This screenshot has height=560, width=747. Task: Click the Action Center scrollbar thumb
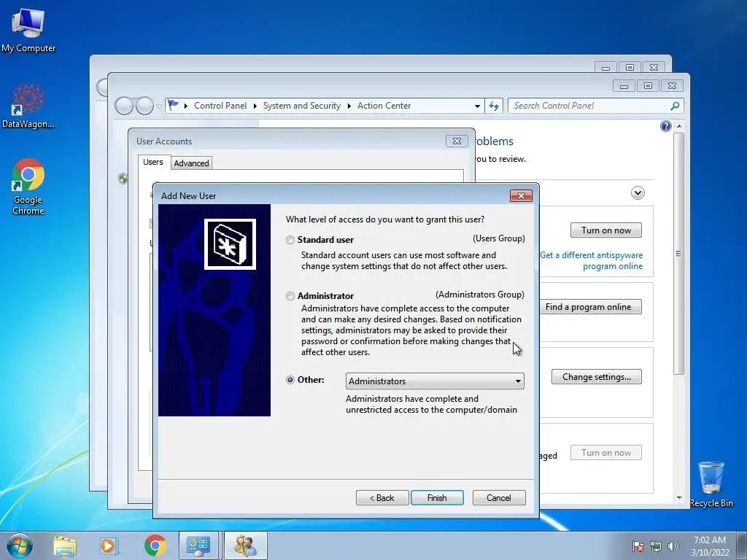pyautogui.click(x=679, y=254)
